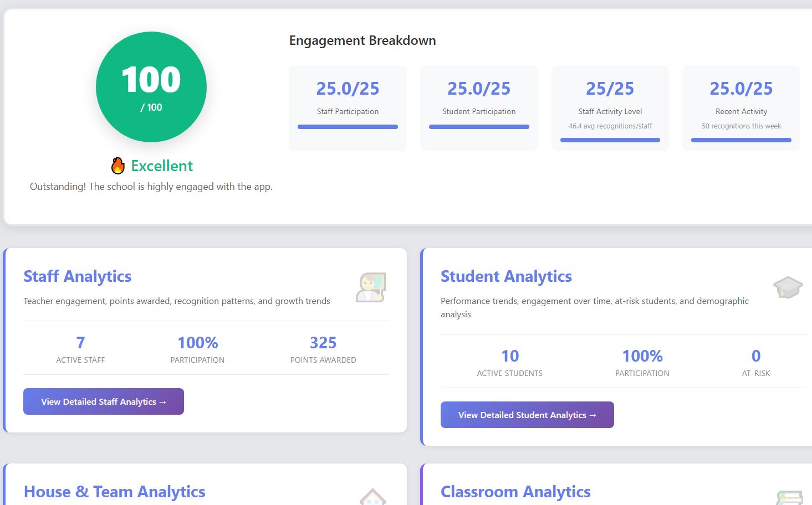Select the Student Participation score card
The image size is (812, 505).
[x=478, y=108]
